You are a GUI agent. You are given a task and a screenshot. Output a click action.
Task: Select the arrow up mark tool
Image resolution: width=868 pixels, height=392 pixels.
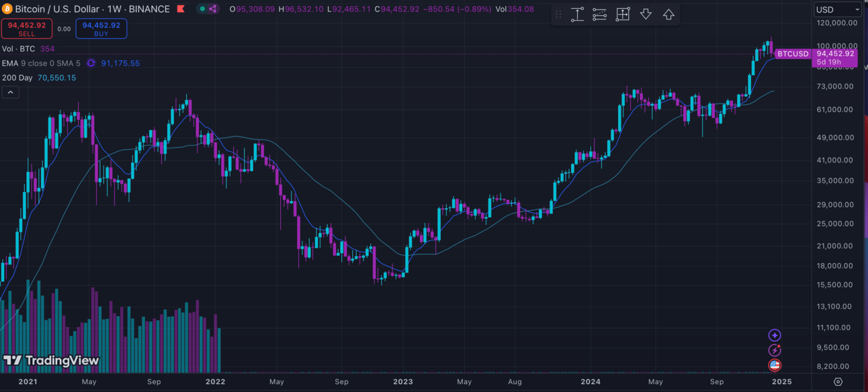click(668, 14)
